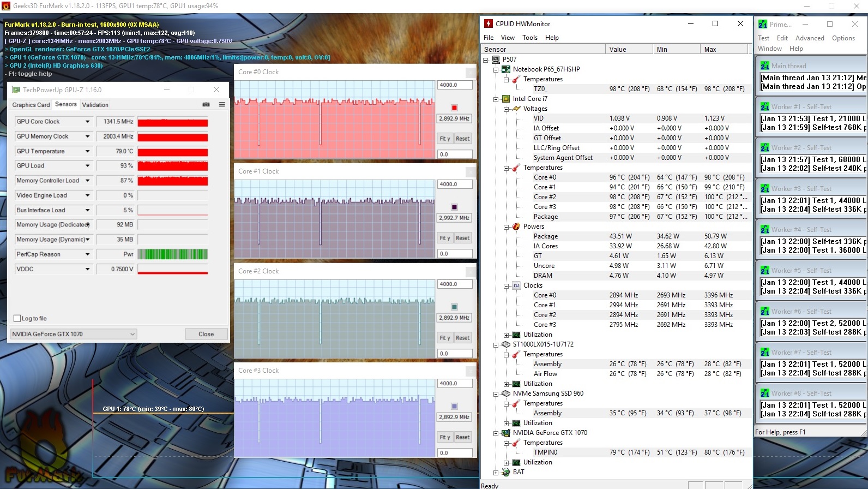The width and height of the screenshot is (868, 489).
Task: Click the Prime95 window title icon
Action: [x=763, y=24]
